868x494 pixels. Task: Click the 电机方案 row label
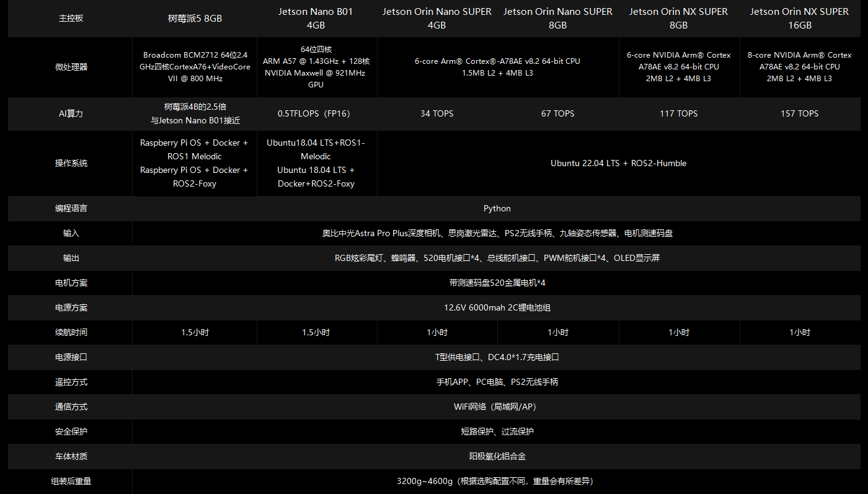[x=71, y=283]
